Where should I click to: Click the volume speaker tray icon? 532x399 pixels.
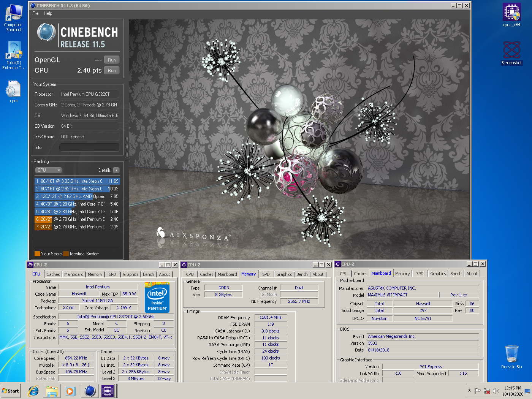(496, 391)
